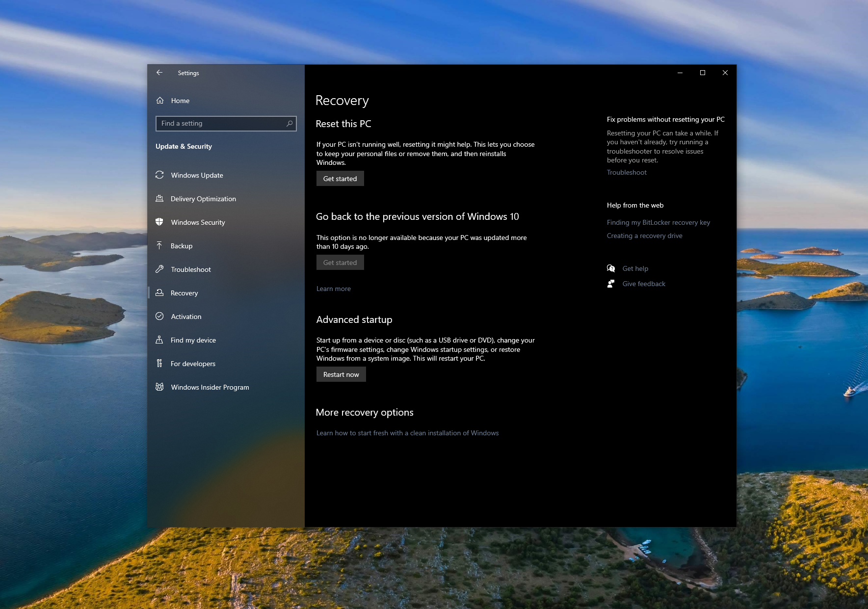
Task: Open Finding my BitLocker recovery key link
Action: pyautogui.click(x=658, y=222)
